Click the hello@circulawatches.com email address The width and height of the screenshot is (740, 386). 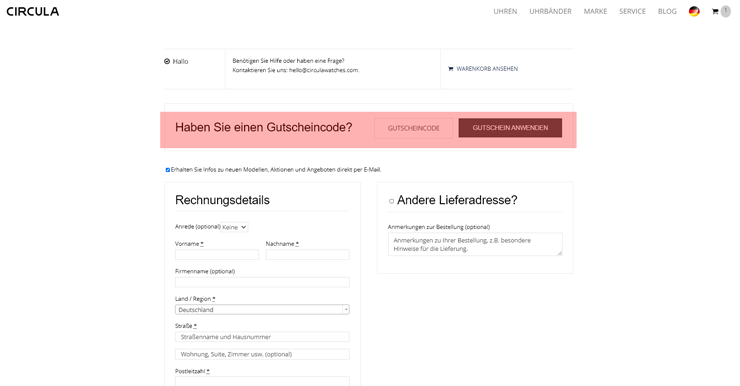pos(324,70)
